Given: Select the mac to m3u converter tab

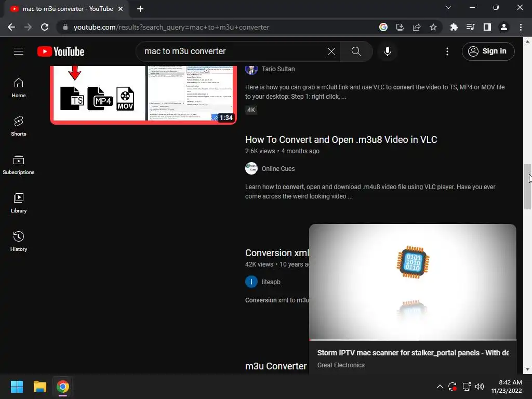Looking at the screenshot, I should click(67, 9).
